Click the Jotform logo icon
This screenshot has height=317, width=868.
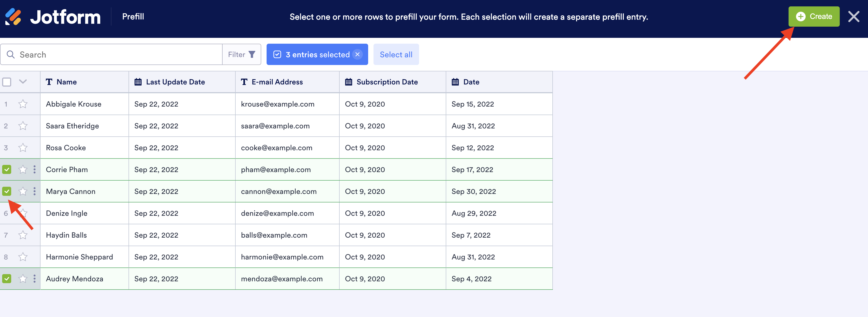[x=14, y=17]
